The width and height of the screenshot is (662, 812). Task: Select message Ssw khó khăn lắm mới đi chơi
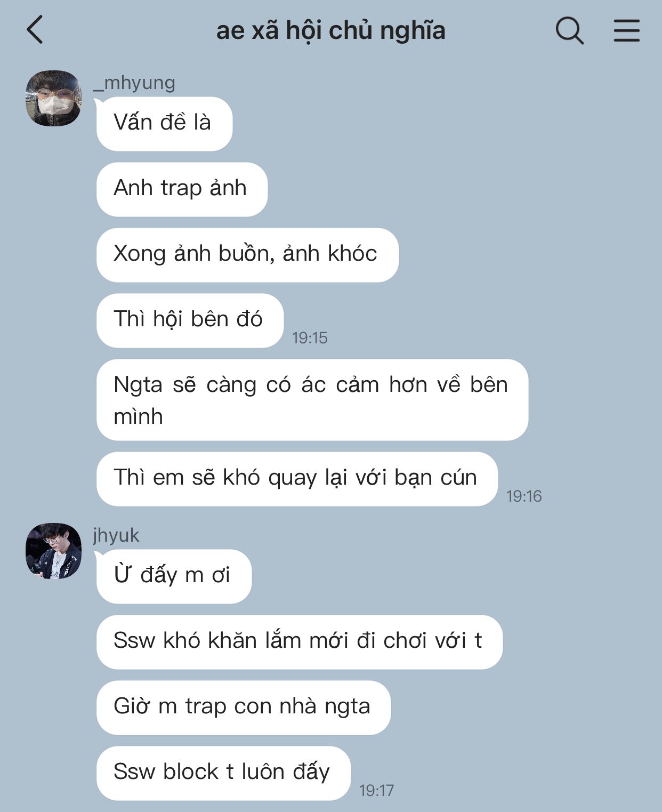300,642
